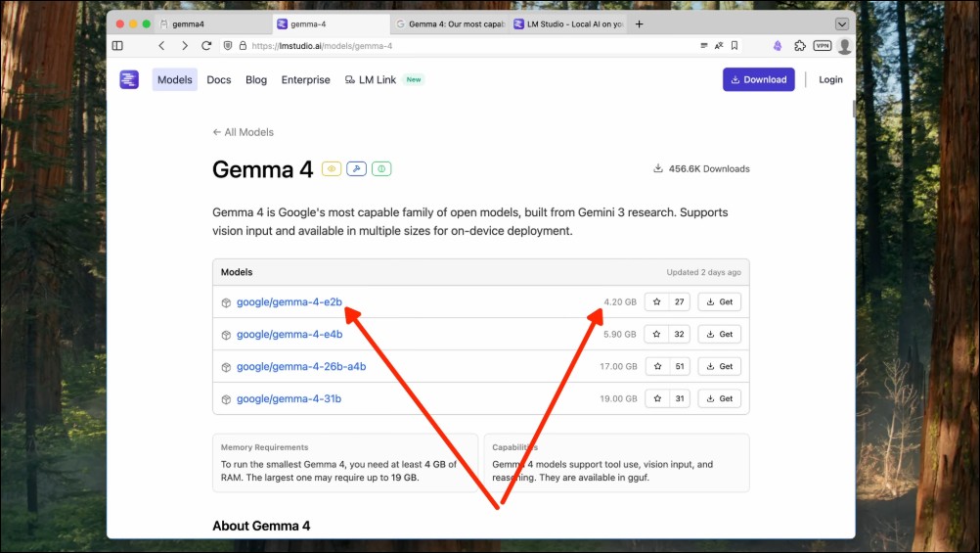Image resolution: width=980 pixels, height=553 pixels.
Task: Switch to the gemma4 browser tab
Action: point(213,23)
